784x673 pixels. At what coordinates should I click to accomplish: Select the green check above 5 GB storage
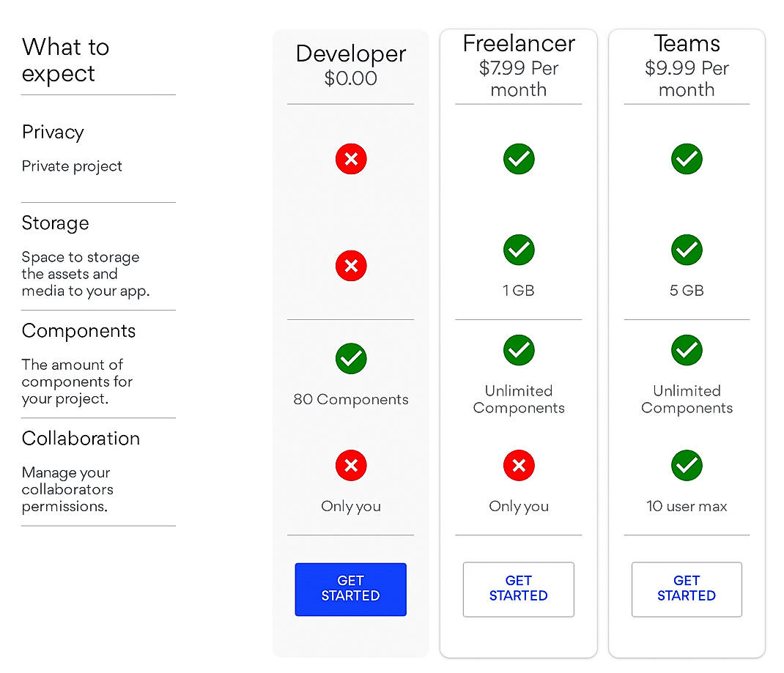(687, 250)
